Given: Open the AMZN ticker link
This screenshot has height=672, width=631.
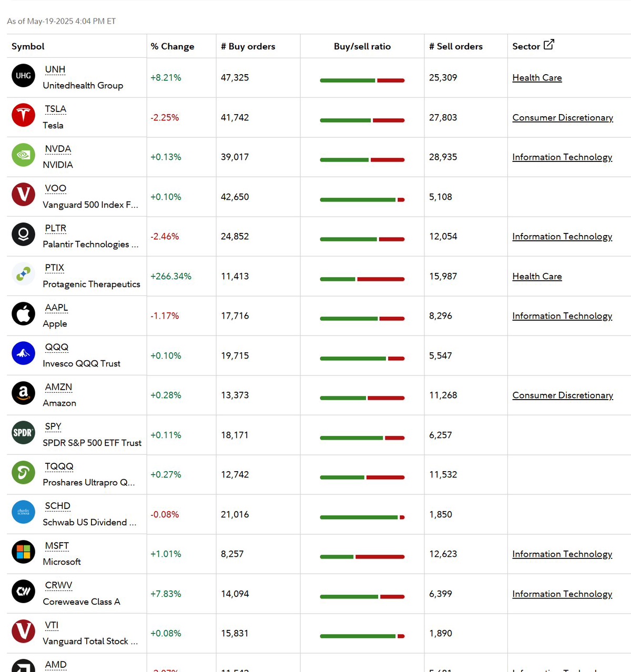Looking at the screenshot, I should (58, 387).
